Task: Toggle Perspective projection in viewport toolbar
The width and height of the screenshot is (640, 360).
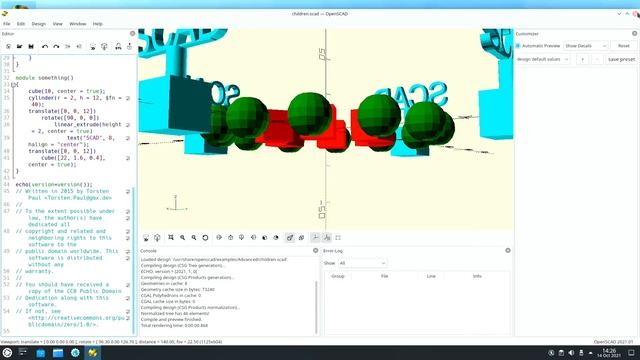Action: pos(290,238)
